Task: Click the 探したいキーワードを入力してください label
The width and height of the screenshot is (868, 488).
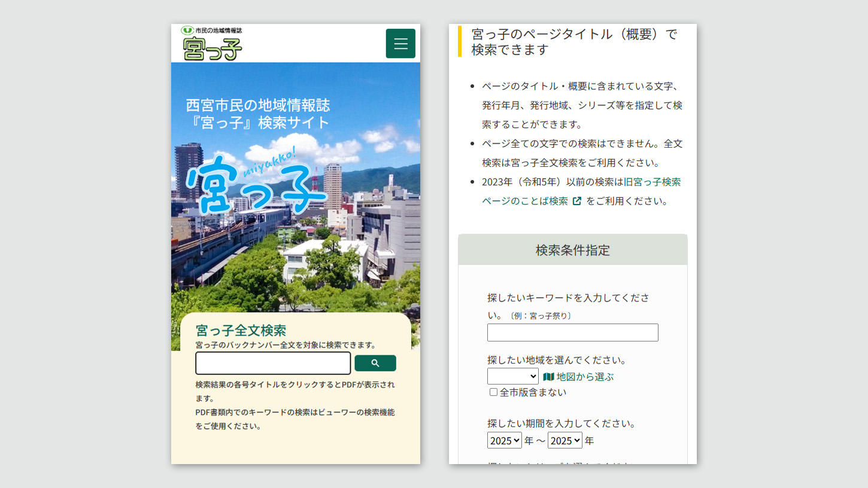Action: pyautogui.click(x=568, y=306)
